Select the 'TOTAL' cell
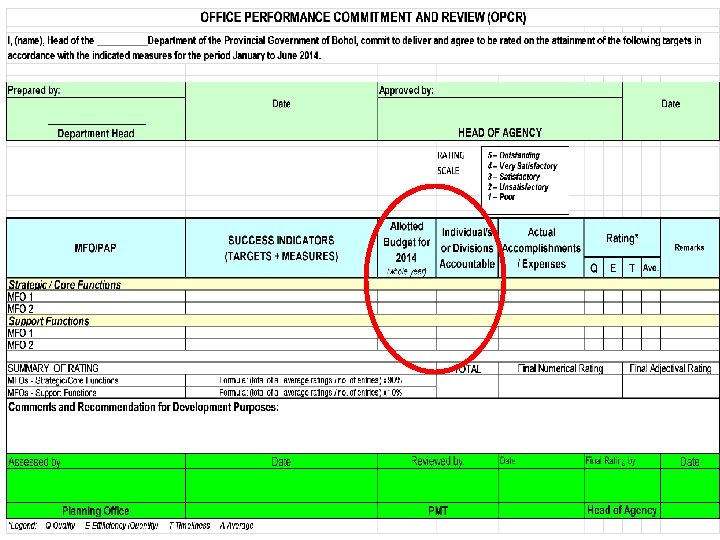The image size is (720, 540). [467, 369]
